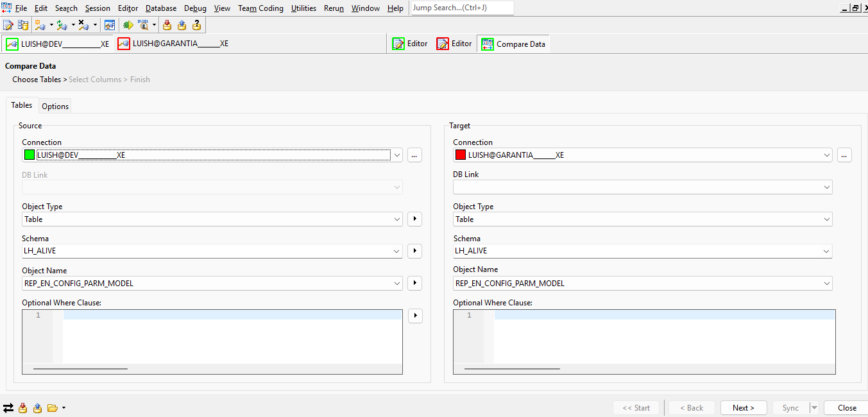
Task: Open the Search menu
Action: pos(66,8)
